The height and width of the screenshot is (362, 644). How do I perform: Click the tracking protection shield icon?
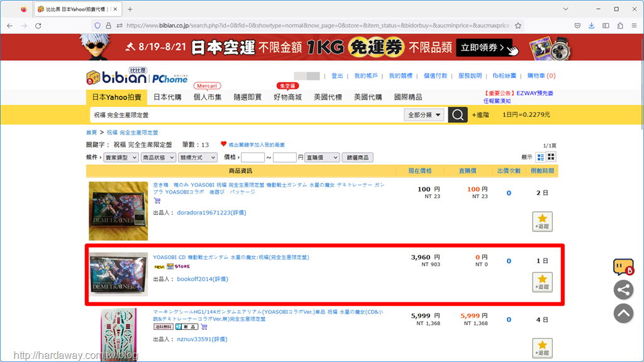(97, 25)
